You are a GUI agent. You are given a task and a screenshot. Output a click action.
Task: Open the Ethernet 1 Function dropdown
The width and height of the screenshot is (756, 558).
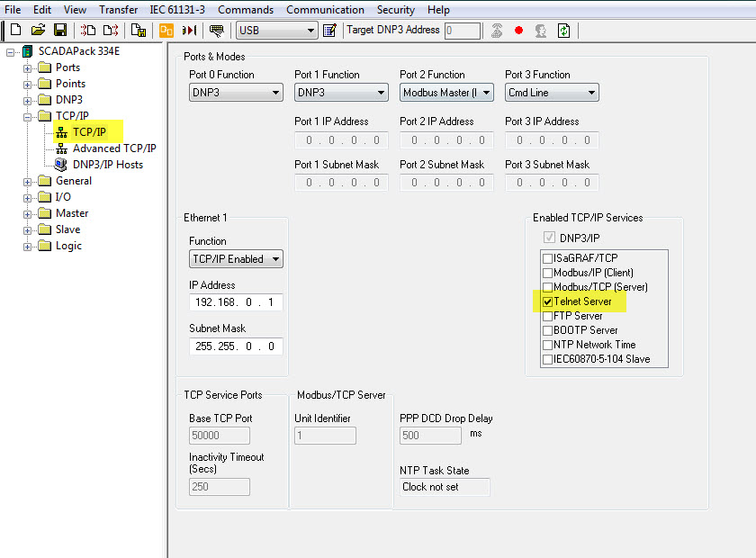click(x=236, y=259)
